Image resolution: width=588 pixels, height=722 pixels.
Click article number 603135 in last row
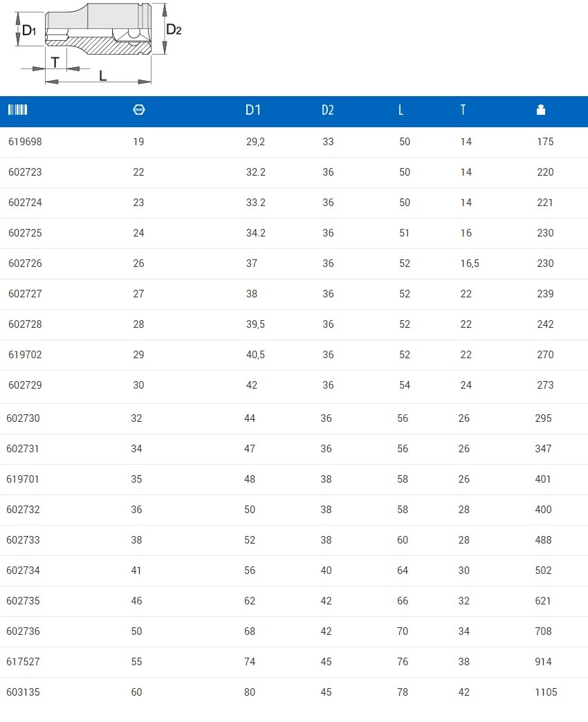(23, 692)
